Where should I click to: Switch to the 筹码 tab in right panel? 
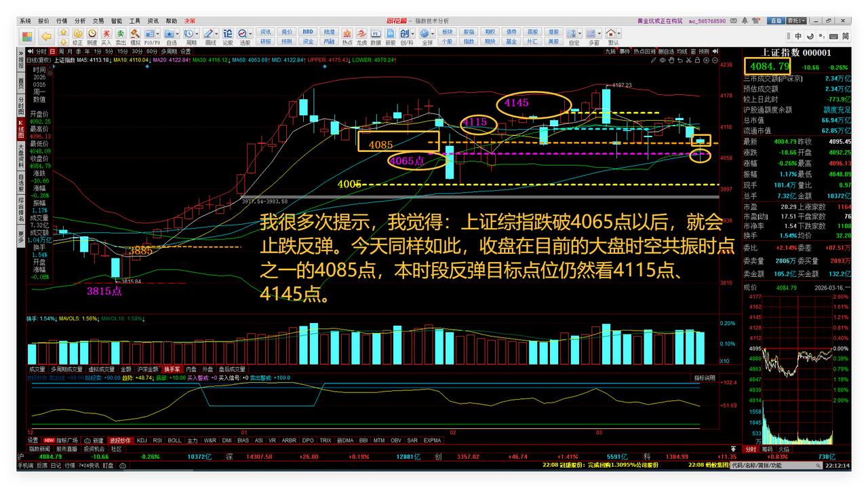click(767, 450)
